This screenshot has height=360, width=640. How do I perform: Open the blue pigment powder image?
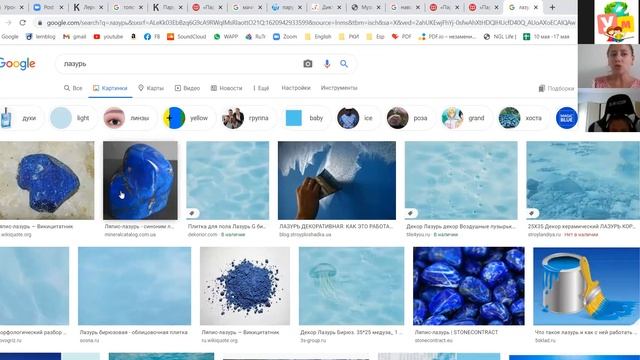tap(245, 286)
